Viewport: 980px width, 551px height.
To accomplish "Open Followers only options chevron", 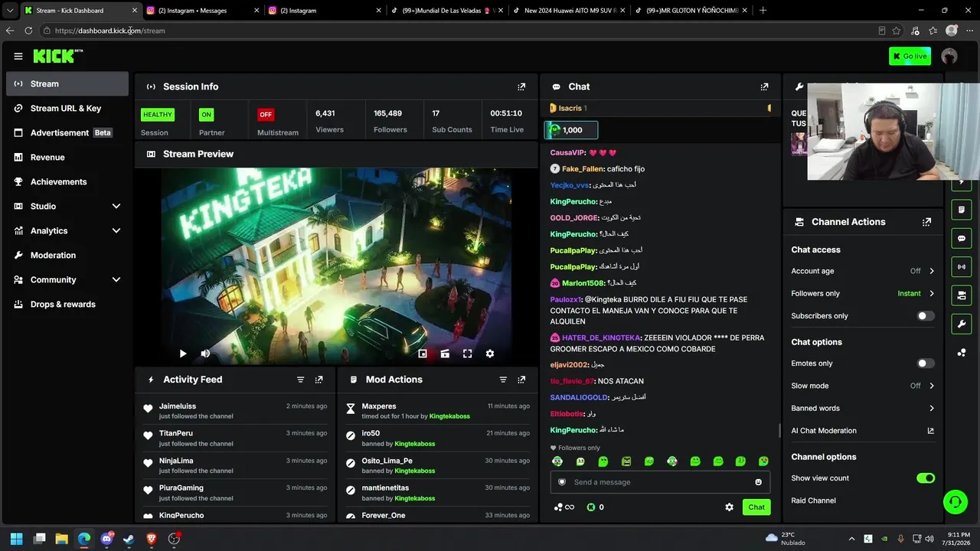I will [x=932, y=294].
